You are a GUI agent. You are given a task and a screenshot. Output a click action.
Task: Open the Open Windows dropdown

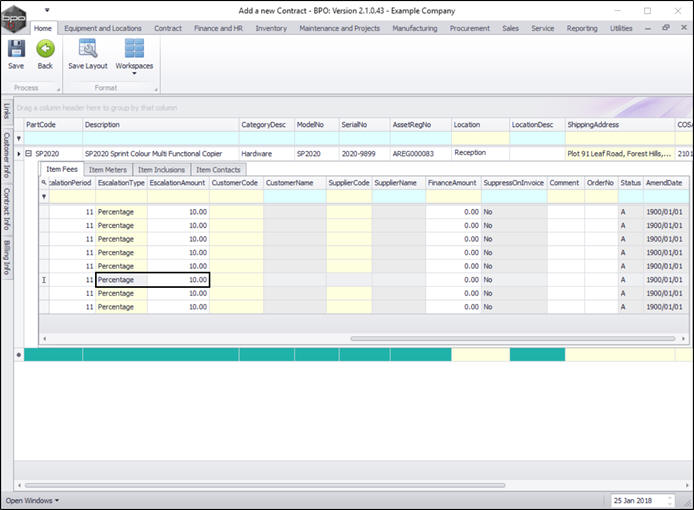pyautogui.click(x=32, y=500)
